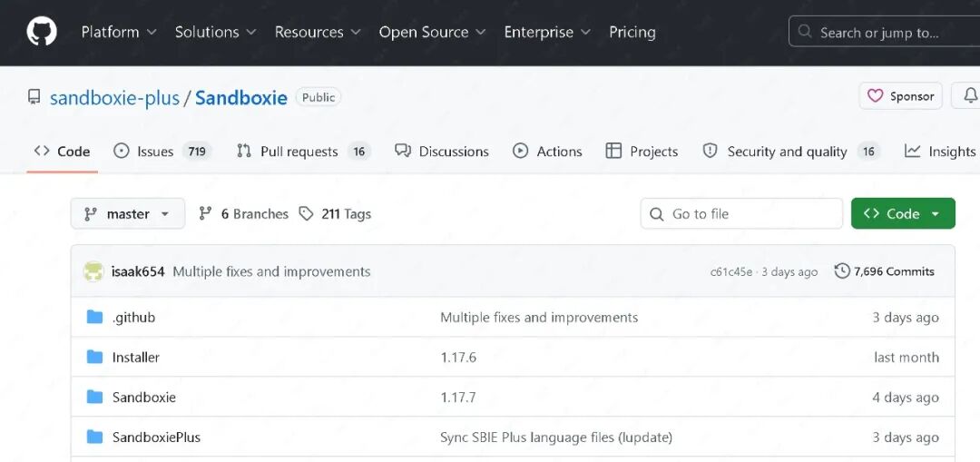Open latest commit message in header row

coord(272,272)
